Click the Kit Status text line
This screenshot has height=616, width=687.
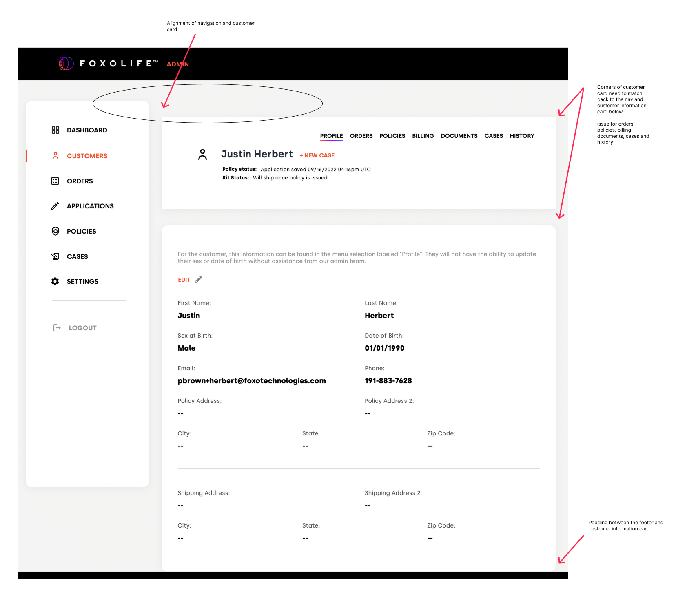point(275,177)
